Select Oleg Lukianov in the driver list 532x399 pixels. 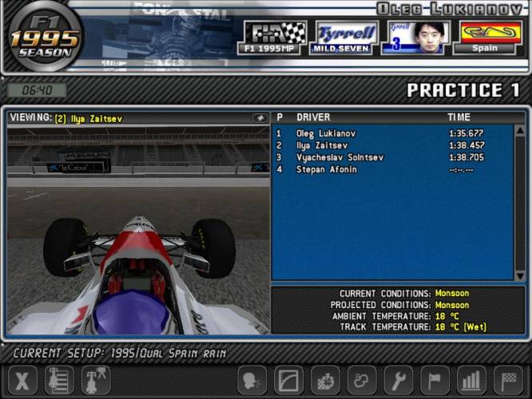[x=326, y=133]
